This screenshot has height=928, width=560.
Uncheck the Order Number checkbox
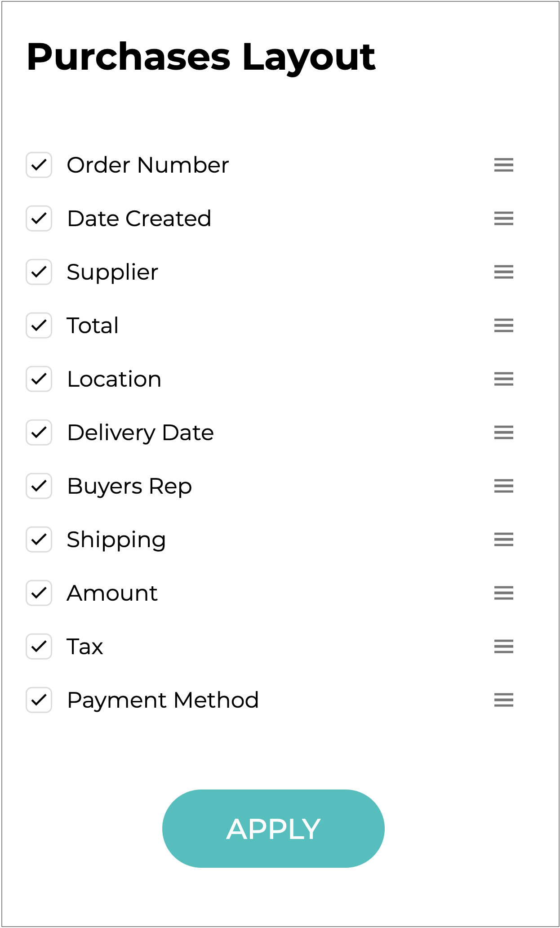point(39,165)
